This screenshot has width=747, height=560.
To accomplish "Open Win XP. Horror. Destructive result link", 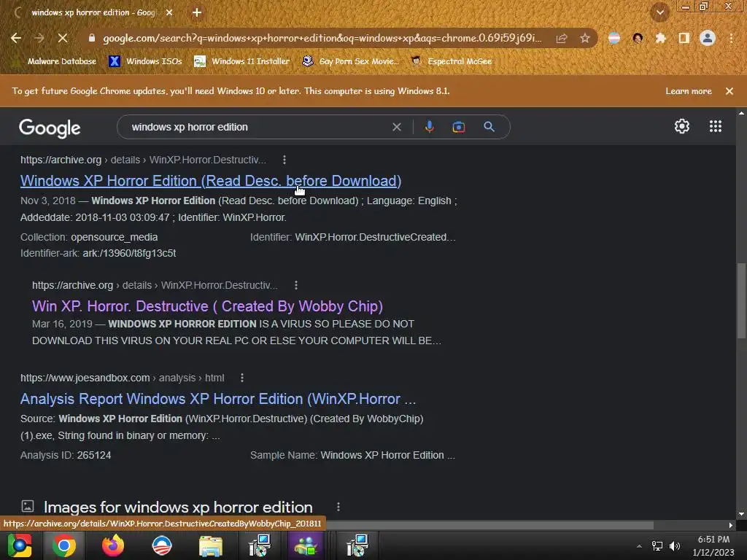I will pyautogui.click(x=207, y=306).
